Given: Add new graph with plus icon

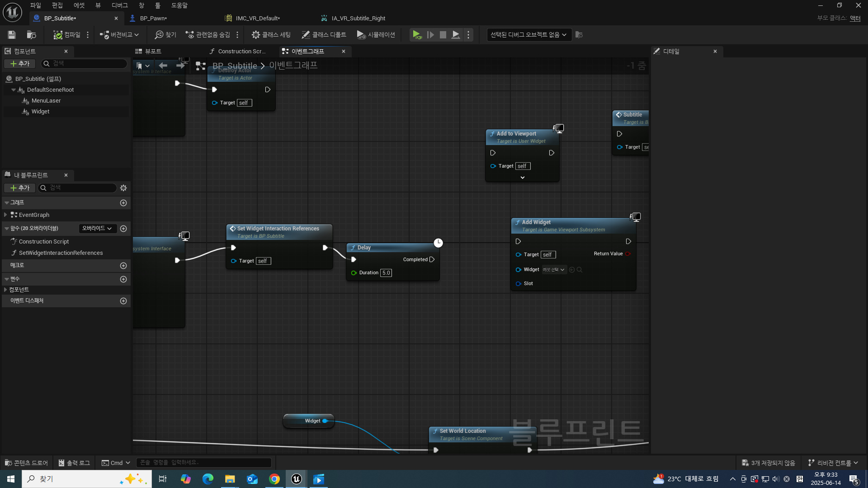Looking at the screenshot, I should coord(123,203).
